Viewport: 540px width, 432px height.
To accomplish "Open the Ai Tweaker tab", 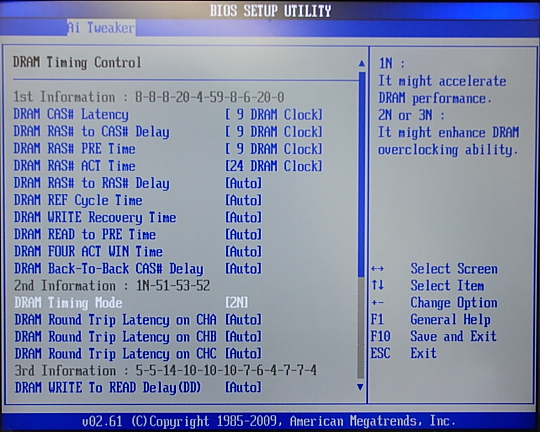I will [101, 28].
